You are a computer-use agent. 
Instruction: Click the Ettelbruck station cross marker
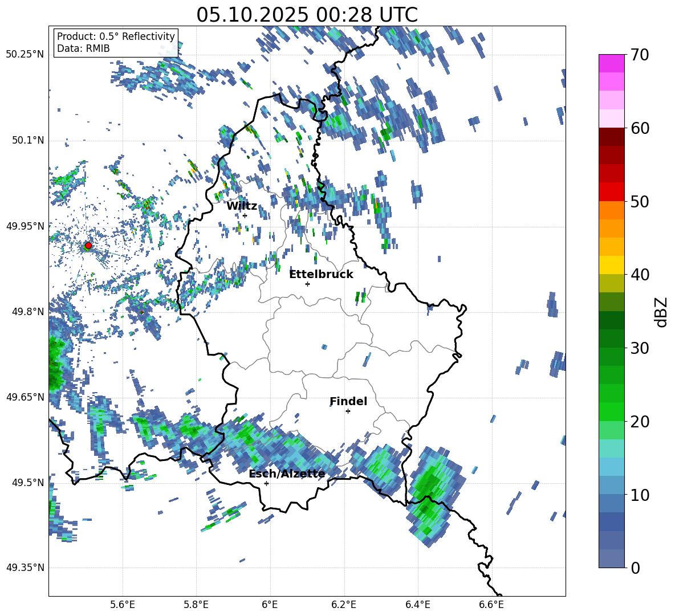coord(307,284)
